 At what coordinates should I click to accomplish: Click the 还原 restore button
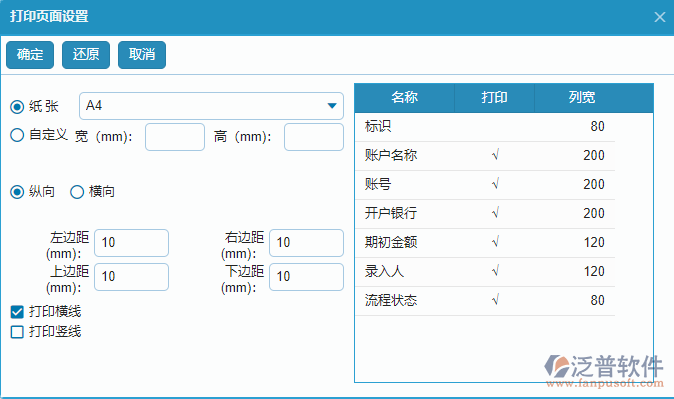pos(86,55)
